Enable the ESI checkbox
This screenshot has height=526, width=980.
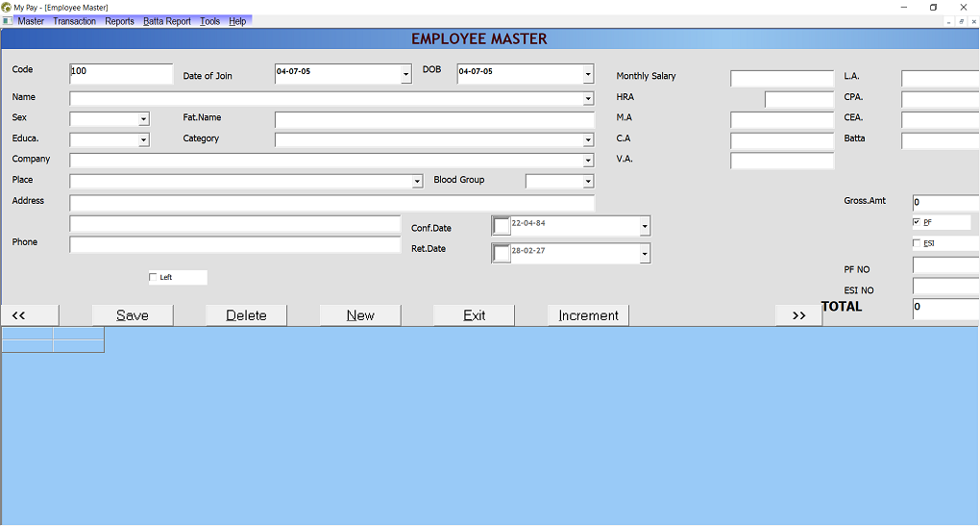[x=918, y=243]
